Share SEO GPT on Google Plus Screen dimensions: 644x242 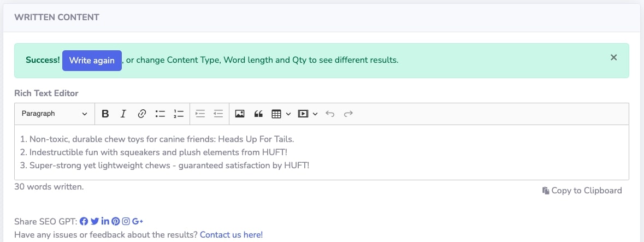click(x=138, y=221)
